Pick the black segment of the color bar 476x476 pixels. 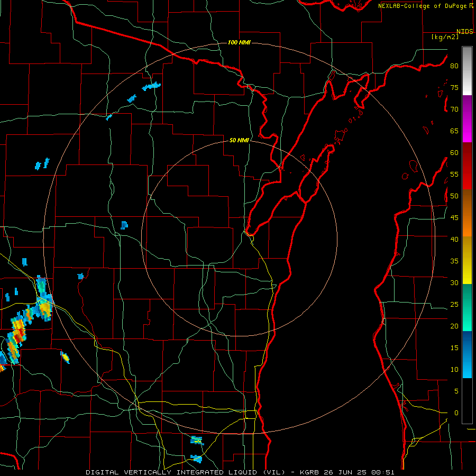point(467,401)
